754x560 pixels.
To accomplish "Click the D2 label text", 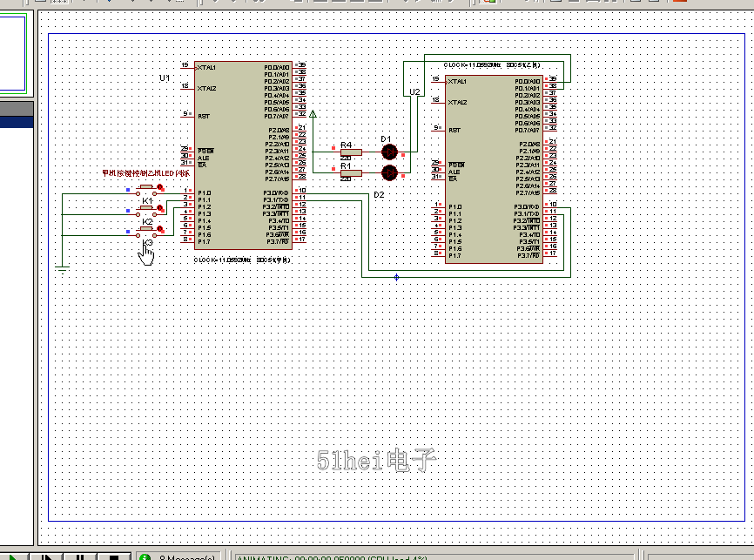I will click(x=379, y=195).
